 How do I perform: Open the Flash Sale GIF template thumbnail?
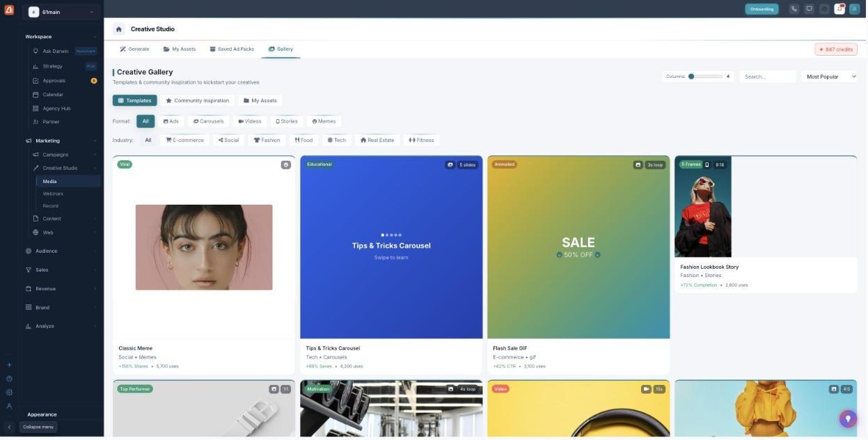pyautogui.click(x=578, y=247)
